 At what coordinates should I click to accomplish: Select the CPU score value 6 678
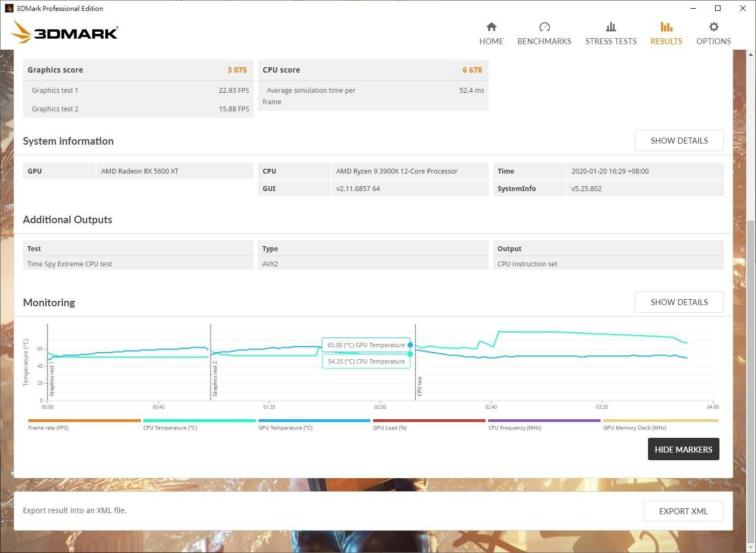pyautogui.click(x=472, y=70)
